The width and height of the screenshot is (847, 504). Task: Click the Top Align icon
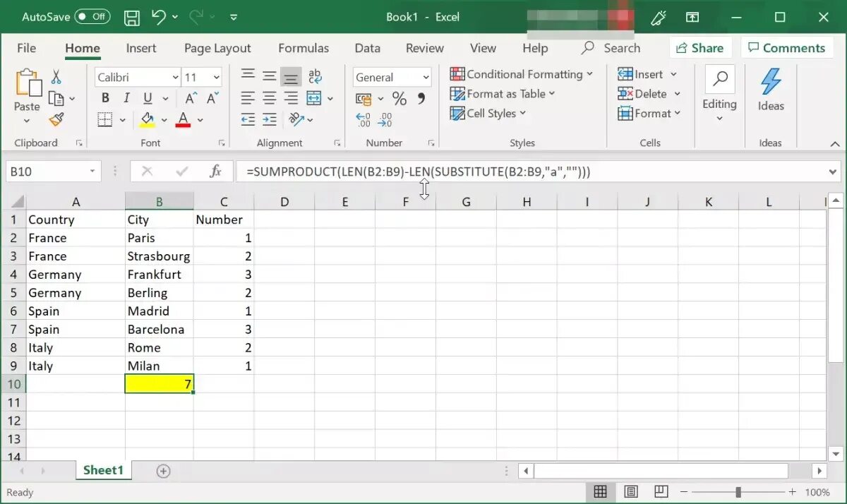coord(248,75)
